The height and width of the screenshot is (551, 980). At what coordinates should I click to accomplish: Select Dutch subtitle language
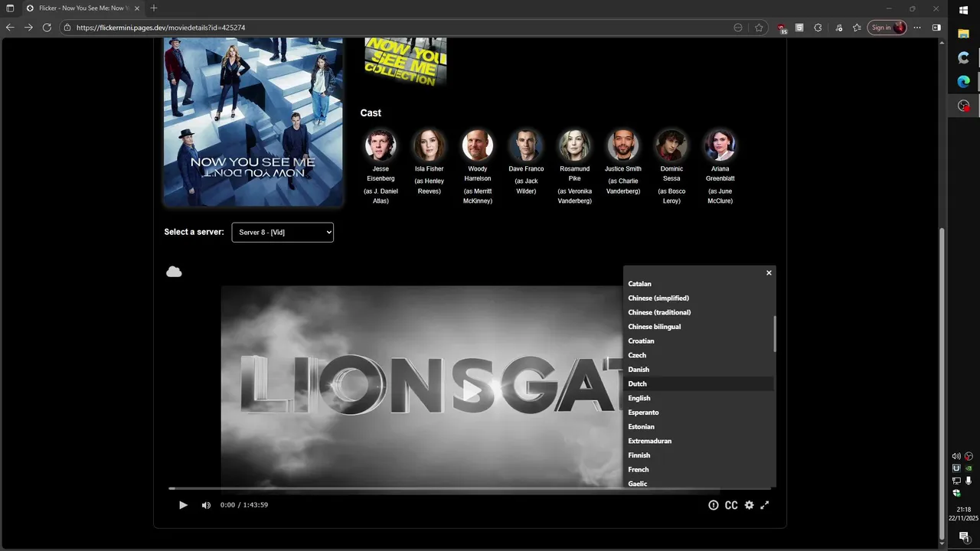(698, 384)
